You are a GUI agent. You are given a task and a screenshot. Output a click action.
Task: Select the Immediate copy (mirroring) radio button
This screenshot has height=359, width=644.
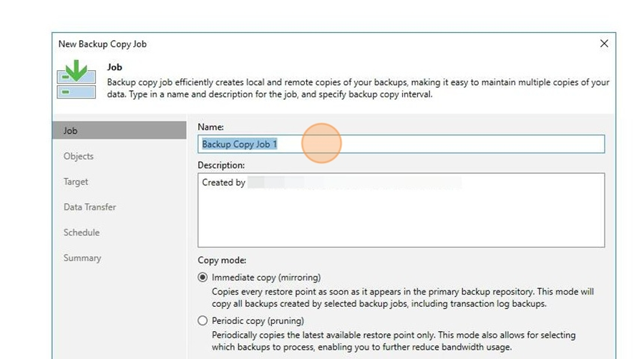pos(203,277)
